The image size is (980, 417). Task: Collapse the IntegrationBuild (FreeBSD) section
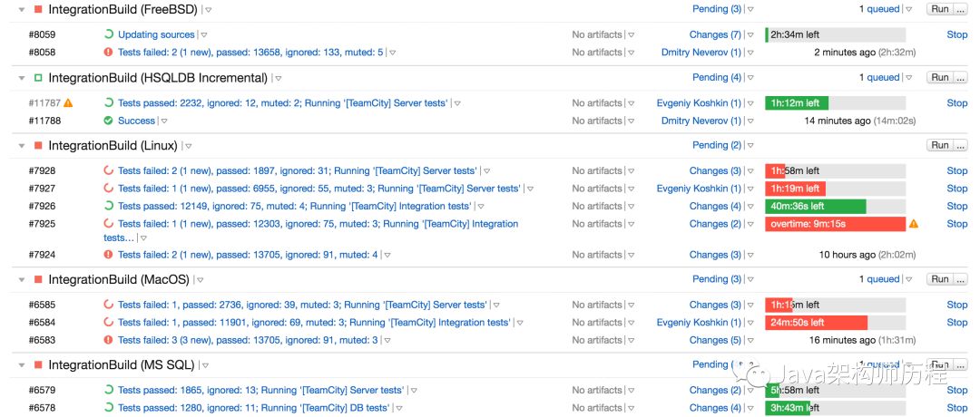click(22, 9)
